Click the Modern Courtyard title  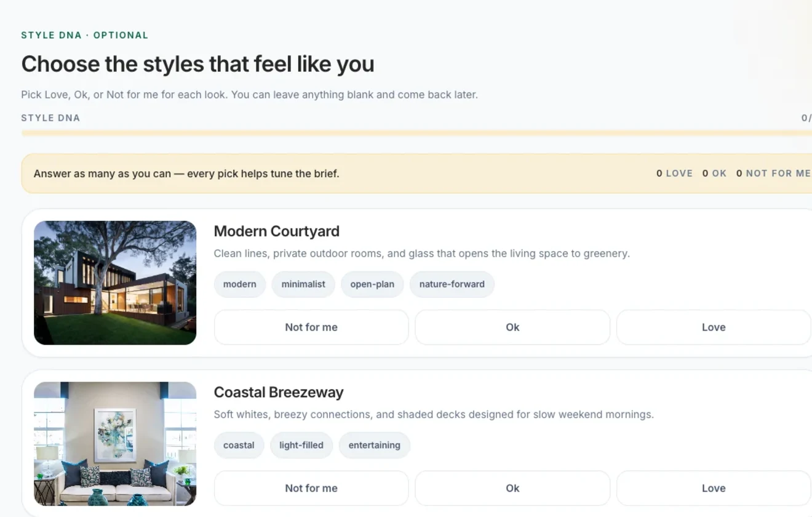tap(277, 231)
